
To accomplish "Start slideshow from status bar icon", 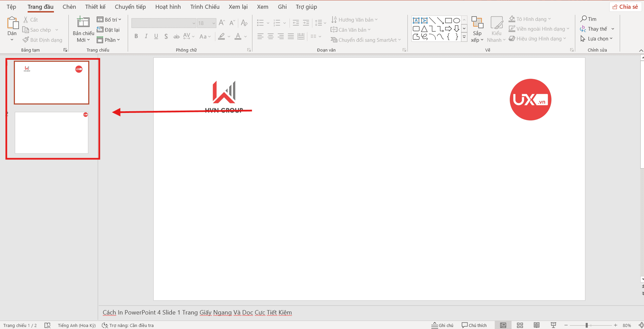I will click(x=553, y=325).
